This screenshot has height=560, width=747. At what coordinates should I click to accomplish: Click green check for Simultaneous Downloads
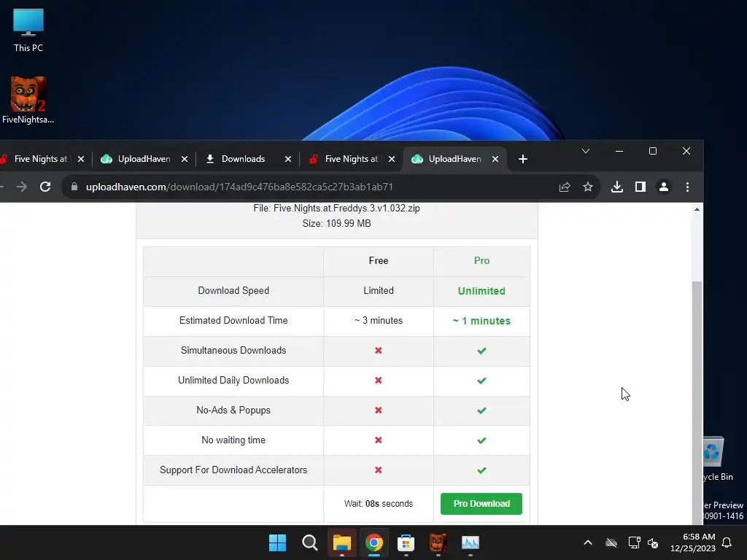(x=481, y=351)
